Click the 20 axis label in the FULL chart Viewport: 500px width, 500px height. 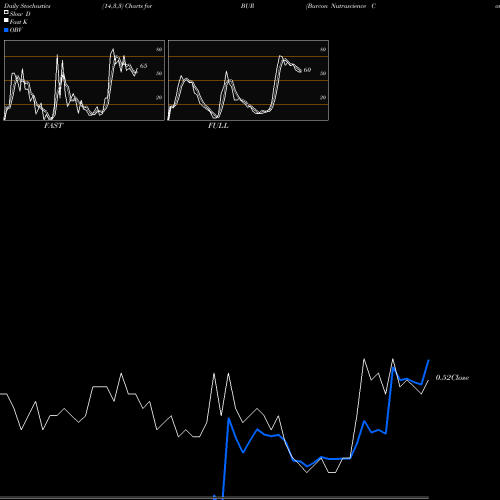pos(323,97)
